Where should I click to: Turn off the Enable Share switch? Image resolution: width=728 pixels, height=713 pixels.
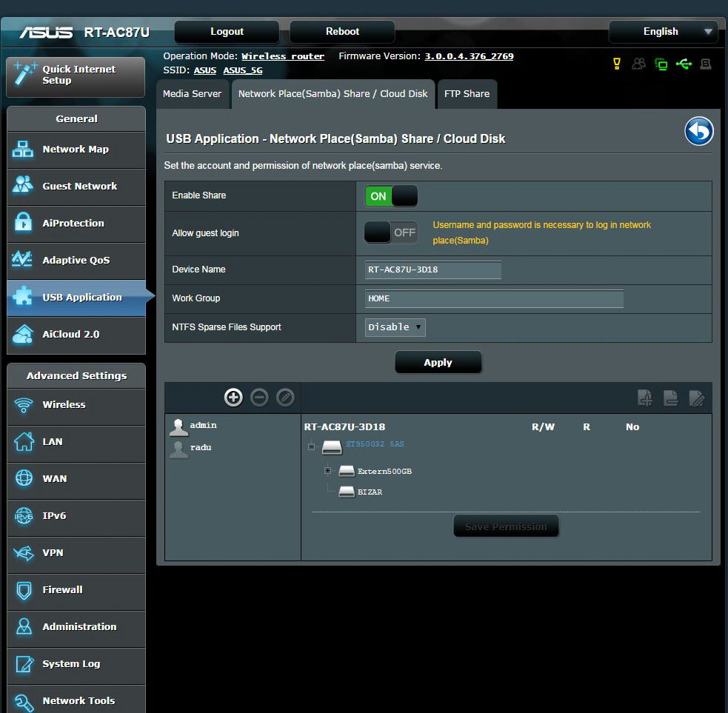pyautogui.click(x=391, y=196)
